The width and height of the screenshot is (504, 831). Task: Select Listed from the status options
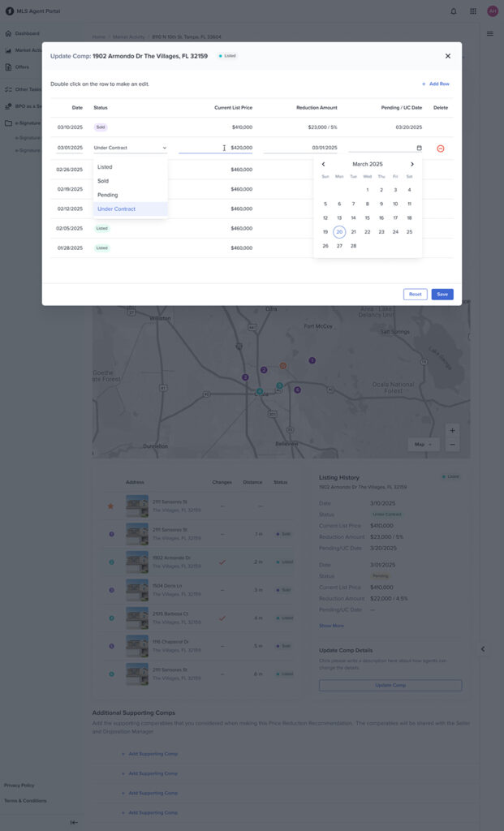click(x=131, y=167)
